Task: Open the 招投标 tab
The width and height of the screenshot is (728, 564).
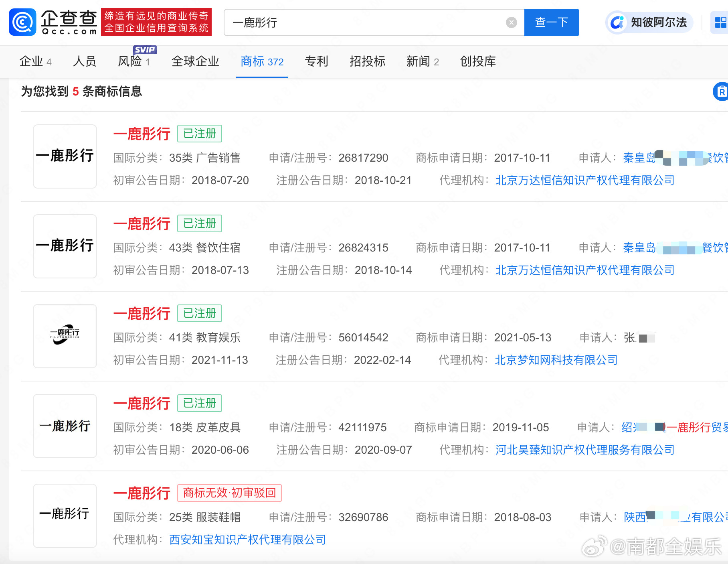Action: [x=367, y=61]
